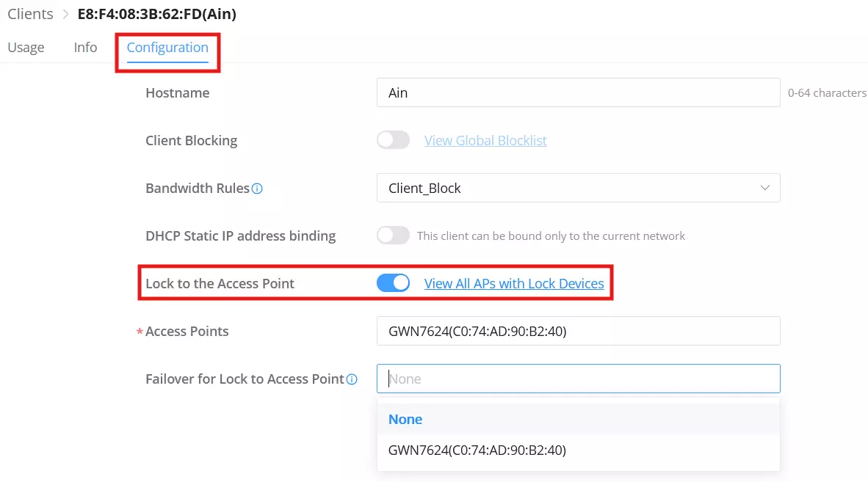Open the Info tab
Image resolution: width=868 pixels, height=482 pixels.
pos(85,48)
